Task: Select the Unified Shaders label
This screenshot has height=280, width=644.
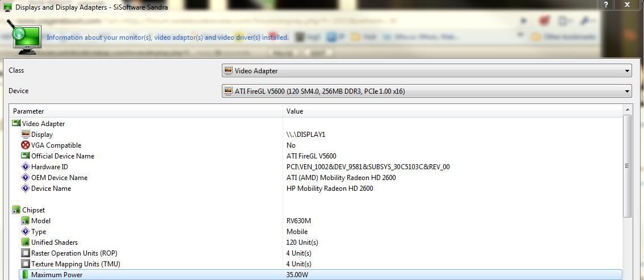Action: [54, 242]
